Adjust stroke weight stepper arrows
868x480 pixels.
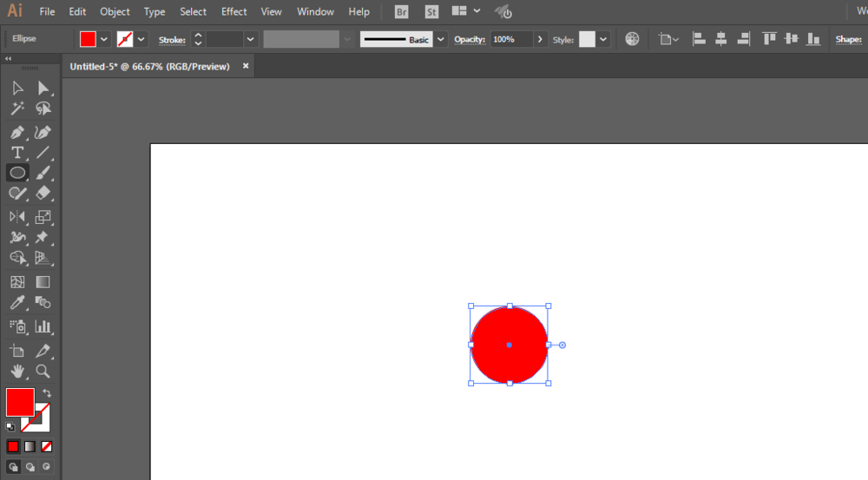[x=198, y=39]
